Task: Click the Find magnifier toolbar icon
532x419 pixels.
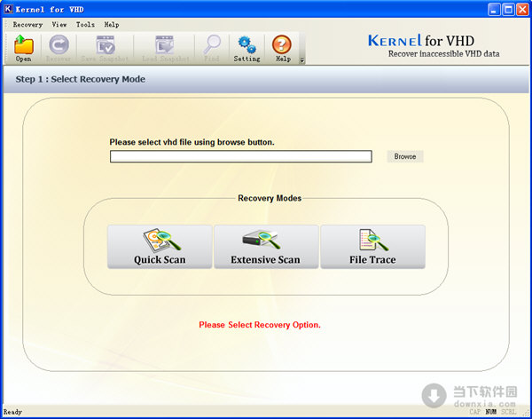Action: coord(212,48)
